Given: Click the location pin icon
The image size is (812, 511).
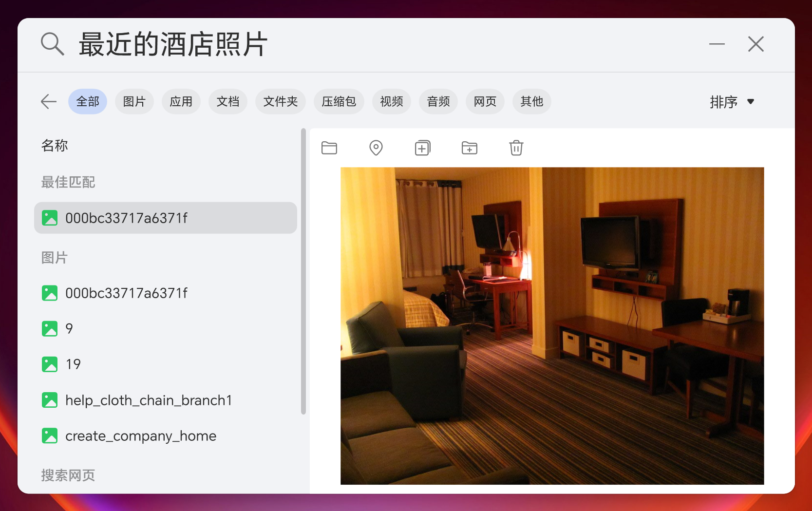Looking at the screenshot, I should [x=376, y=148].
